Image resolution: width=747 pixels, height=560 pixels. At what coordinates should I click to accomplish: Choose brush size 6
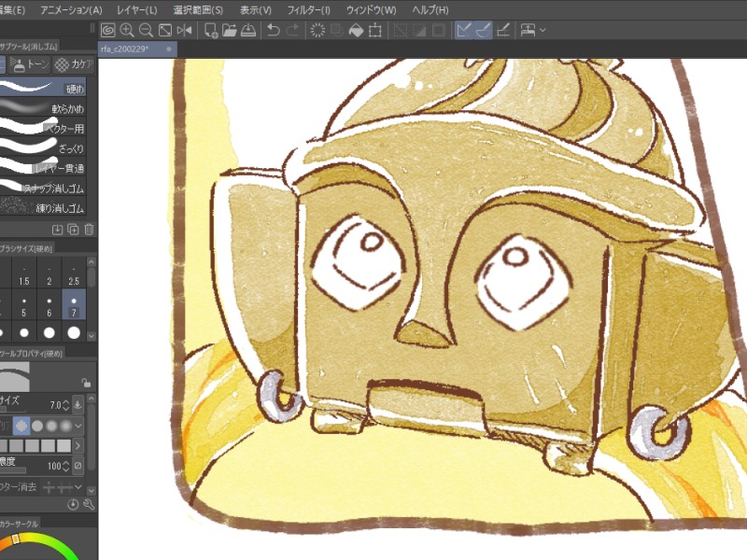tap(49, 304)
